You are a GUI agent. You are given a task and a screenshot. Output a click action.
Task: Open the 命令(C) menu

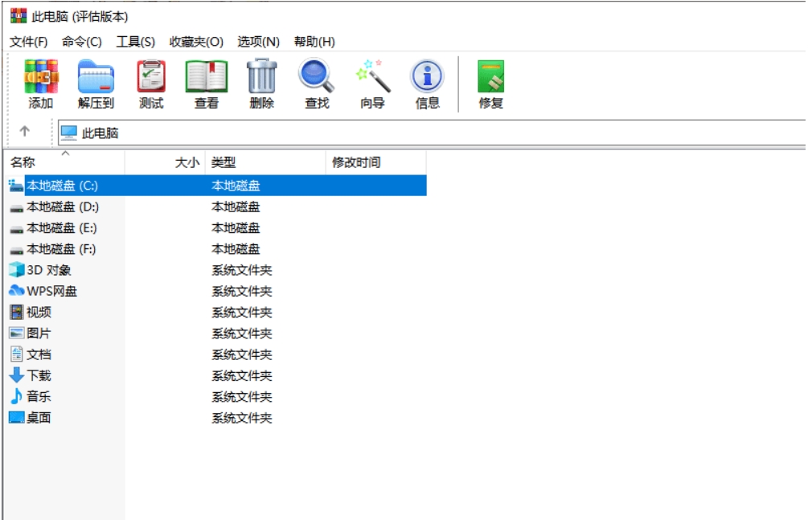coord(82,42)
